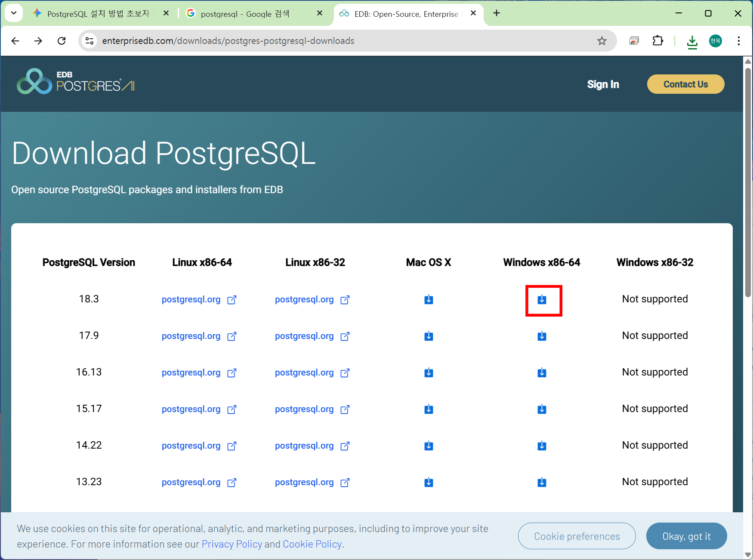Open postgresql.org link for 14.22 Linux x86-64
This screenshot has height=560, width=753.
pyautogui.click(x=191, y=446)
